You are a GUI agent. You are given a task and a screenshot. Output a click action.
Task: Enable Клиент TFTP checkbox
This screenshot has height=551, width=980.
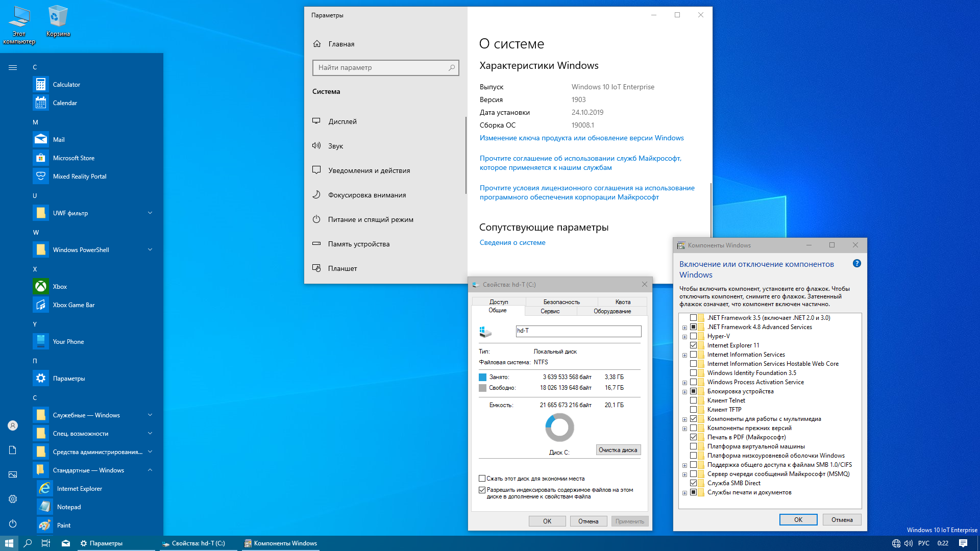tap(693, 410)
